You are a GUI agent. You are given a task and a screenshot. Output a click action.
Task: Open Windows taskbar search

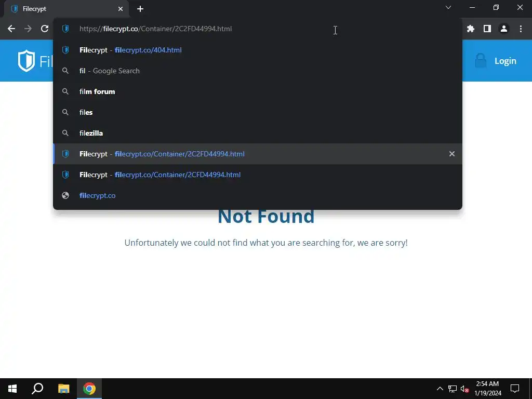37,389
